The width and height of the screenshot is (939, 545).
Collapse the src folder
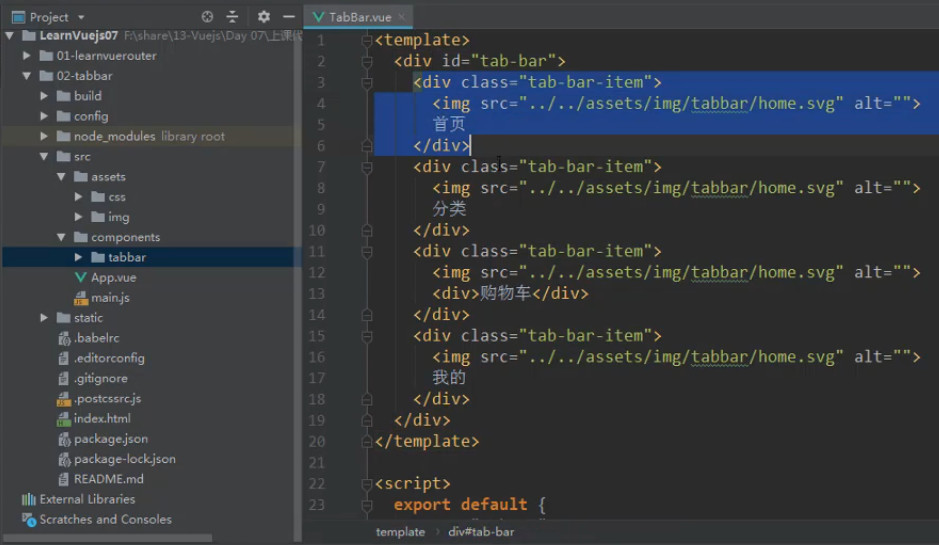pyautogui.click(x=44, y=156)
